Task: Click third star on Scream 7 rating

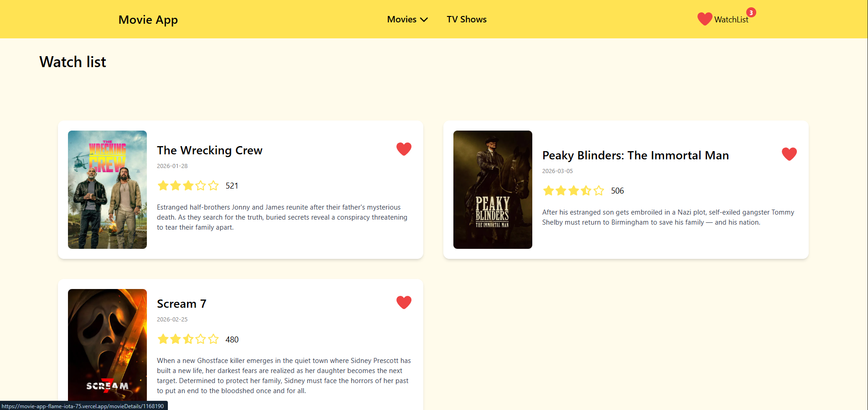Action: pyautogui.click(x=188, y=339)
